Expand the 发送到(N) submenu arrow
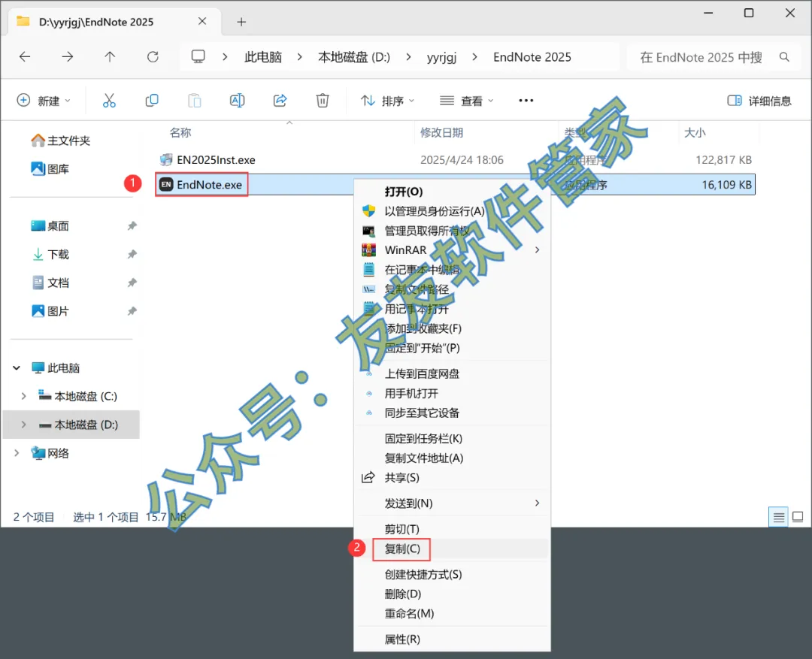Screen dimensions: 812x659 pos(537,503)
